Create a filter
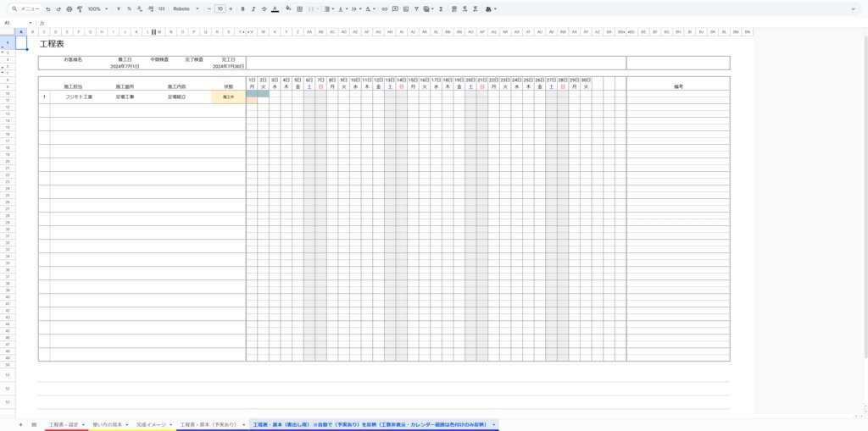 point(416,9)
